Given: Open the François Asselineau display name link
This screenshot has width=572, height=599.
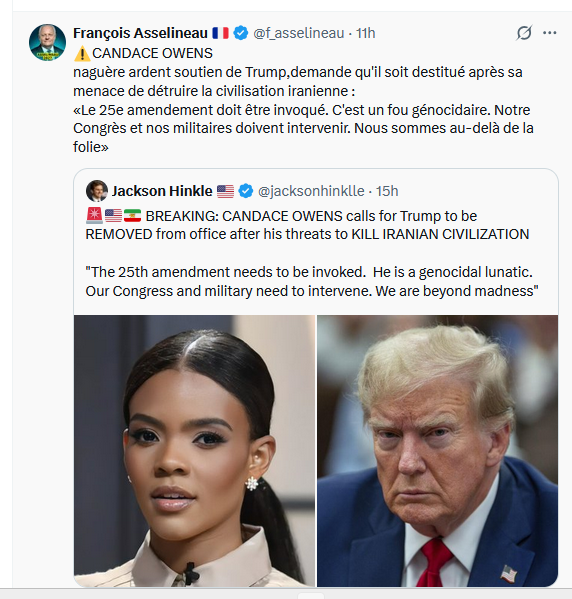Looking at the screenshot, I should 140,33.
